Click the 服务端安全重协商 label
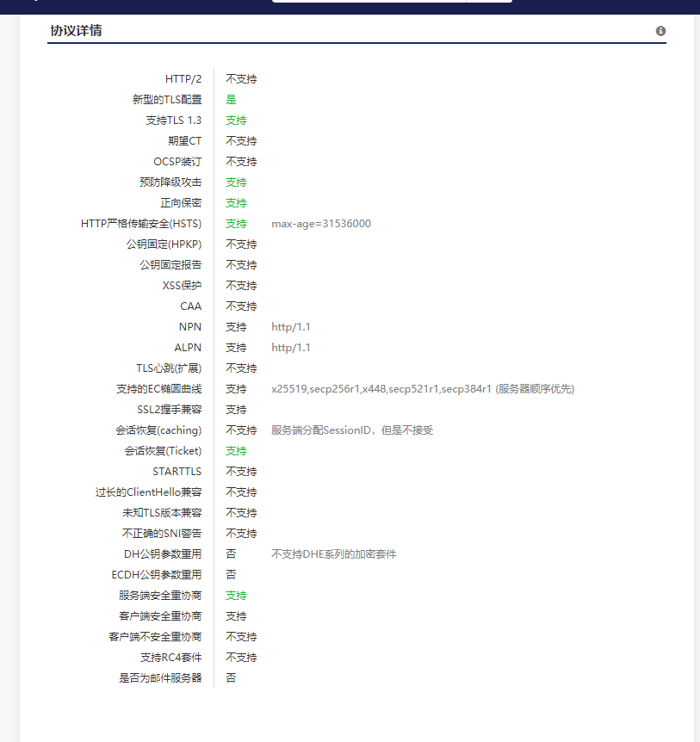 coord(160,596)
